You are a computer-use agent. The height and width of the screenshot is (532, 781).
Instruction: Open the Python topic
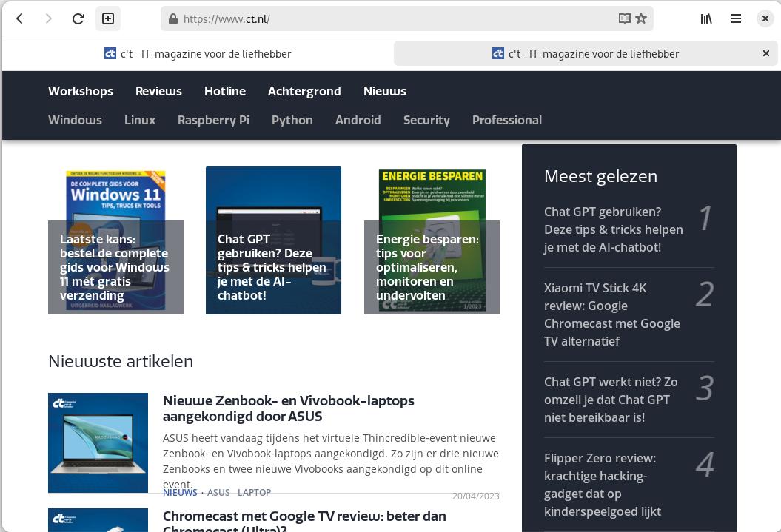[292, 120]
